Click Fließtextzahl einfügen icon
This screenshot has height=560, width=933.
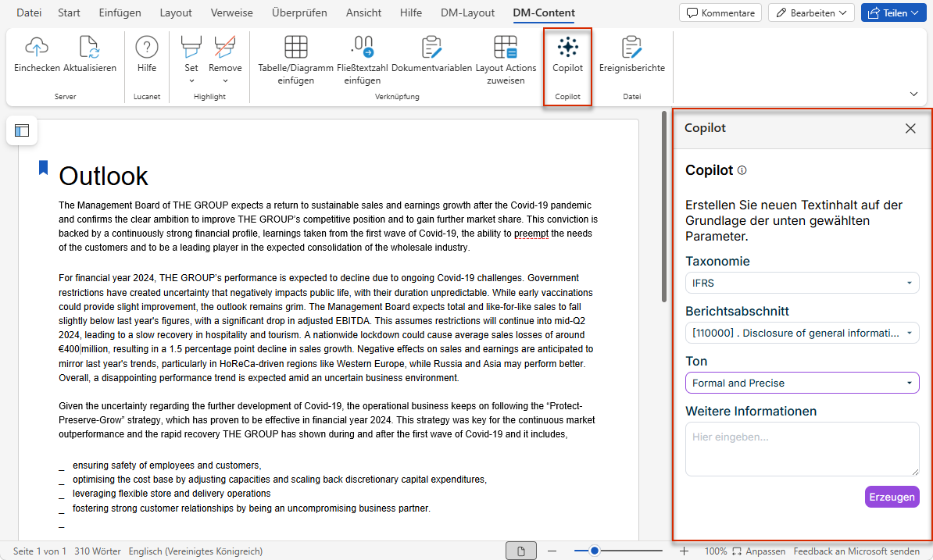pos(363,46)
